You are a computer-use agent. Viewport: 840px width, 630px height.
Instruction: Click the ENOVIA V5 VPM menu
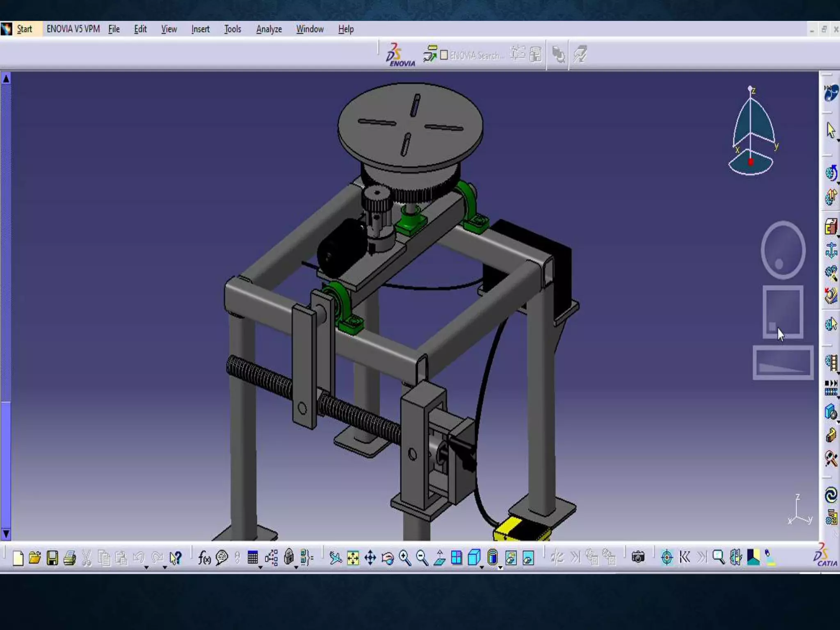(73, 29)
